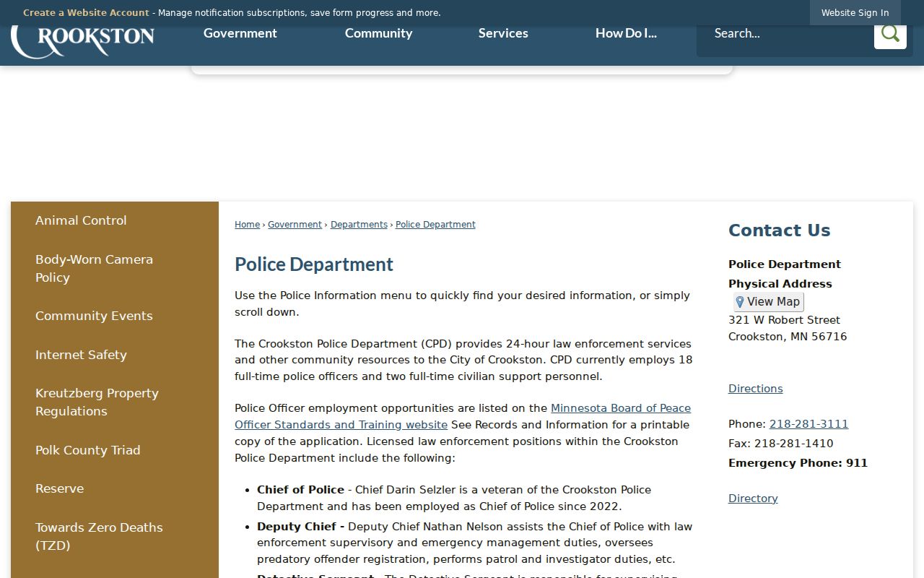The image size is (924, 578).
Task: Open the How Do I... menu
Action: tap(626, 33)
